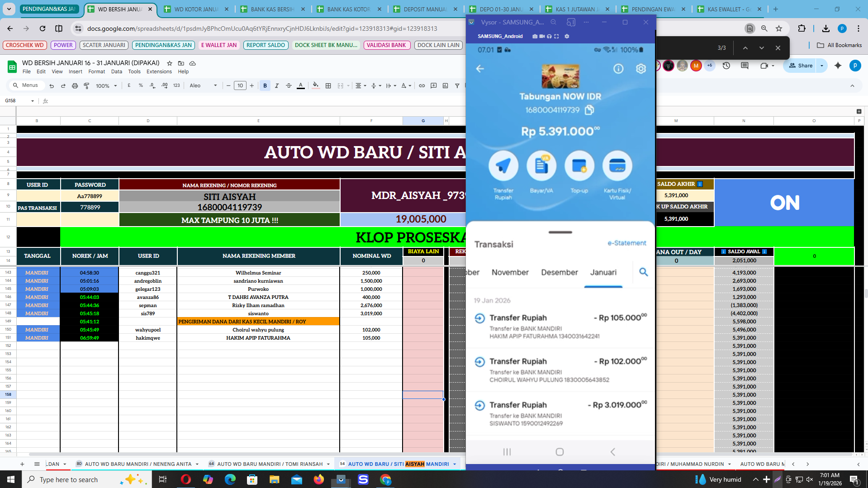This screenshot has height=488, width=868.
Task: Select Desember transaction tab
Action: click(560, 272)
